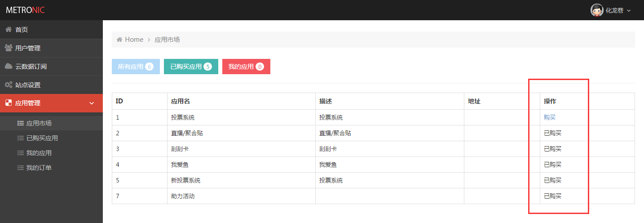This screenshot has height=223, width=644.
Task: Open 用户管理 menu item
Action: point(51,48)
